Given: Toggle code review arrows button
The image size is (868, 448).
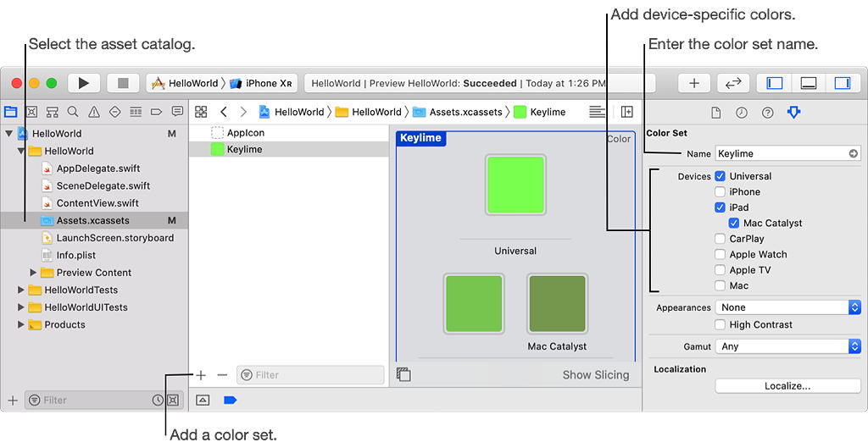Looking at the screenshot, I should (x=733, y=84).
